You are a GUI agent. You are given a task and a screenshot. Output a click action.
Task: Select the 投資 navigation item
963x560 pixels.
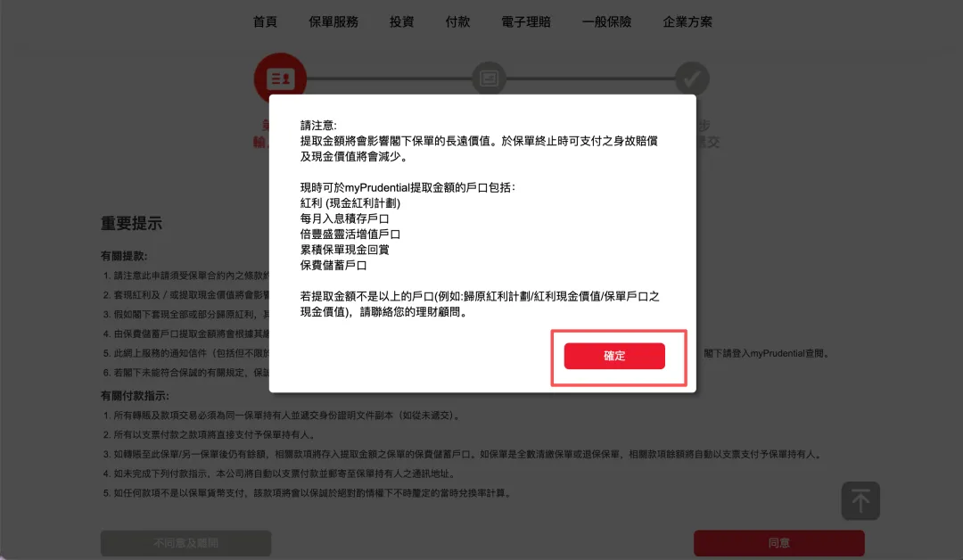click(401, 22)
